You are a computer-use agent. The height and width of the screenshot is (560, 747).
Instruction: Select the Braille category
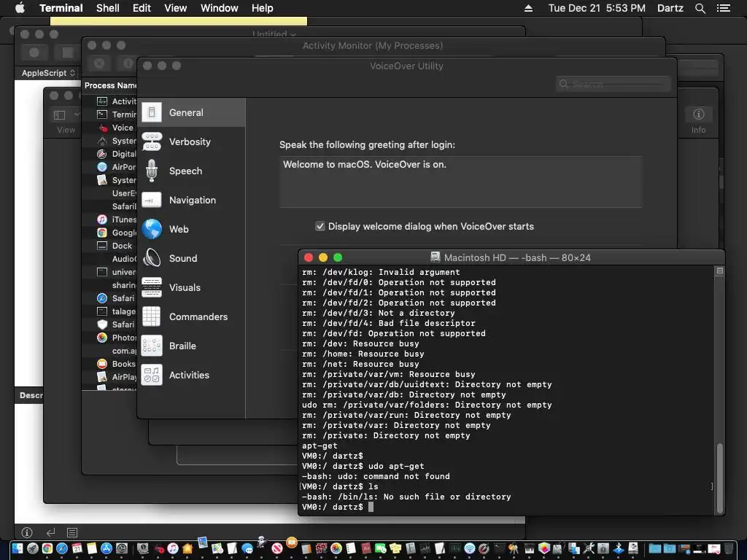point(192,346)
